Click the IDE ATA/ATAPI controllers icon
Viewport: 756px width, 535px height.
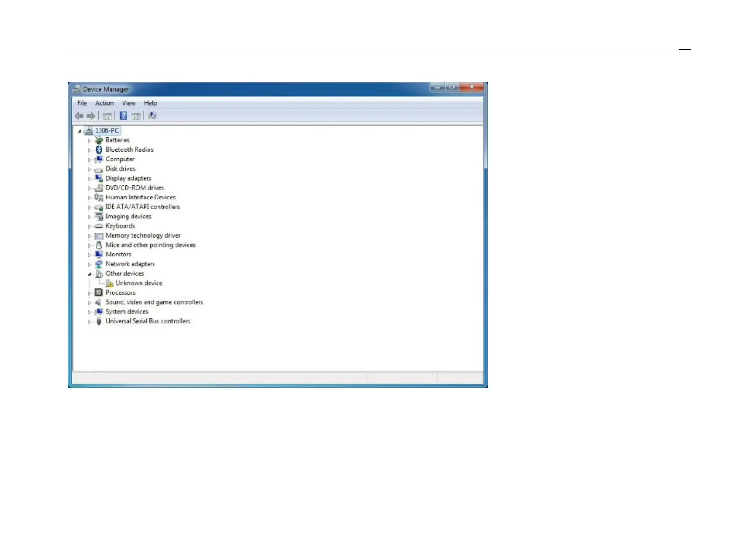click(99, 207)
